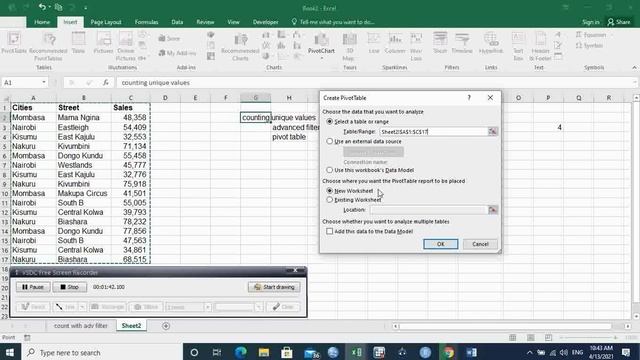640x360 pixels.
Task: Open the Home ribbon tab
Action: 42,22
